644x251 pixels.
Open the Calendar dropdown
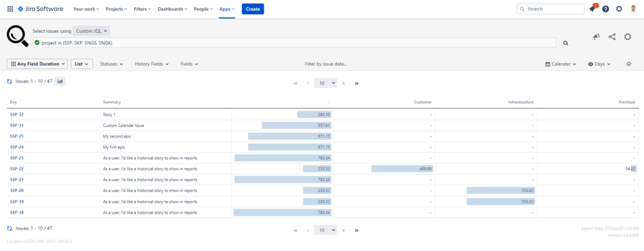coord(560,64)
